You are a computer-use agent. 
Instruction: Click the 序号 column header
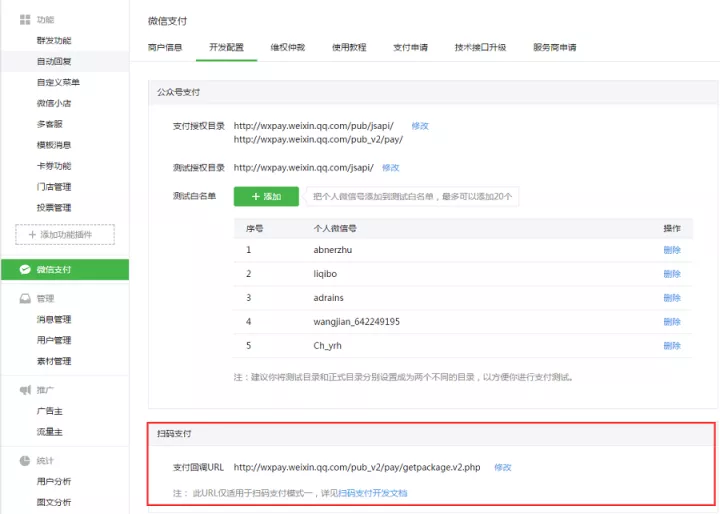(x=254, y=228)
